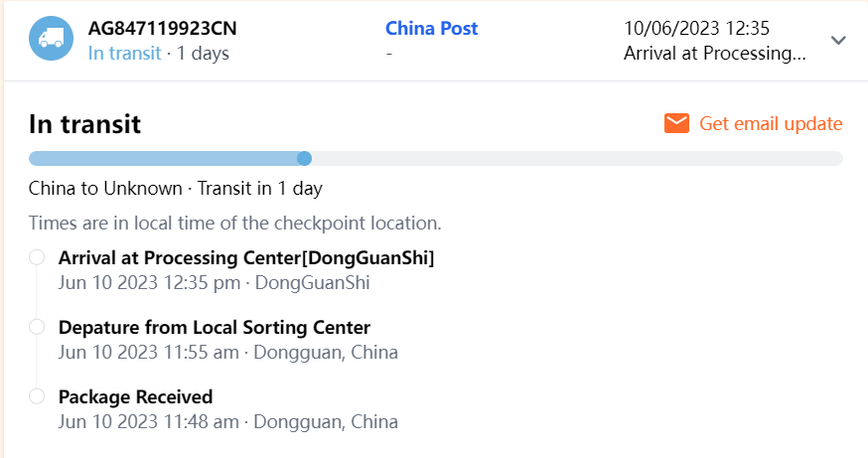Click the blue "In transit" status under tracking number
The image size is (868, 458).
tap(124, 53)
